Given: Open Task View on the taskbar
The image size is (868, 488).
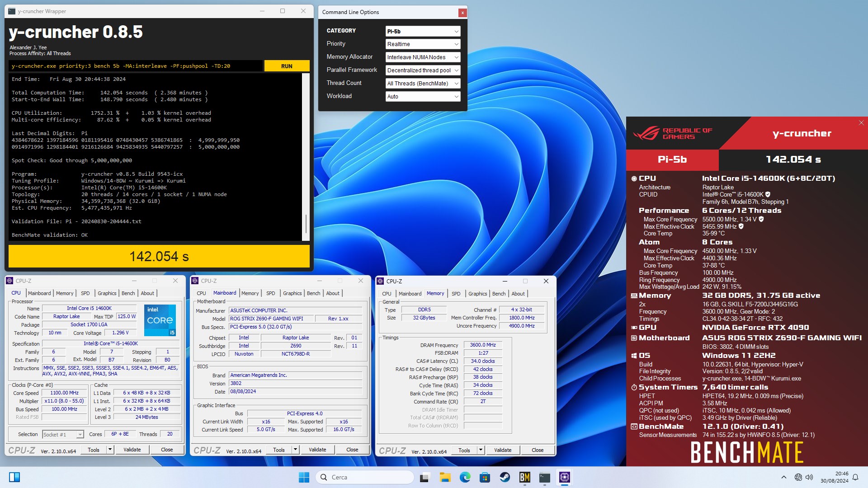Looking at the screenshot, I should pos(425,477).
